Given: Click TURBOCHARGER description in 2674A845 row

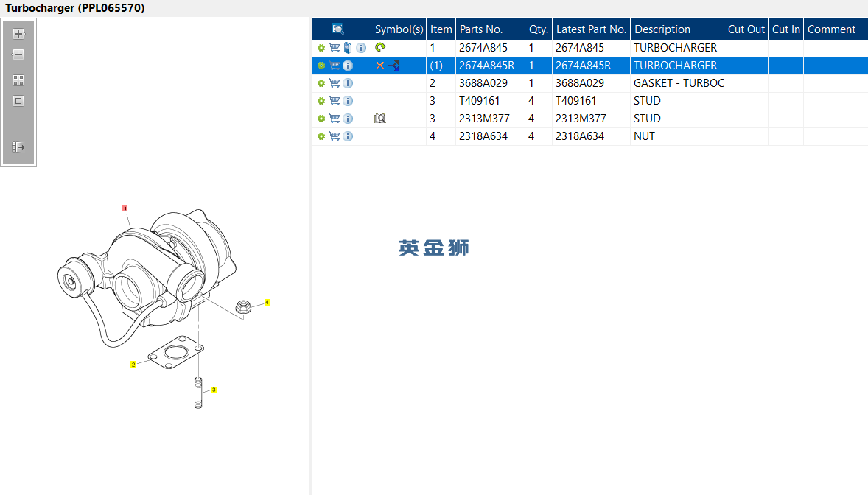Looking at the screenshot, I should point(676,48).
